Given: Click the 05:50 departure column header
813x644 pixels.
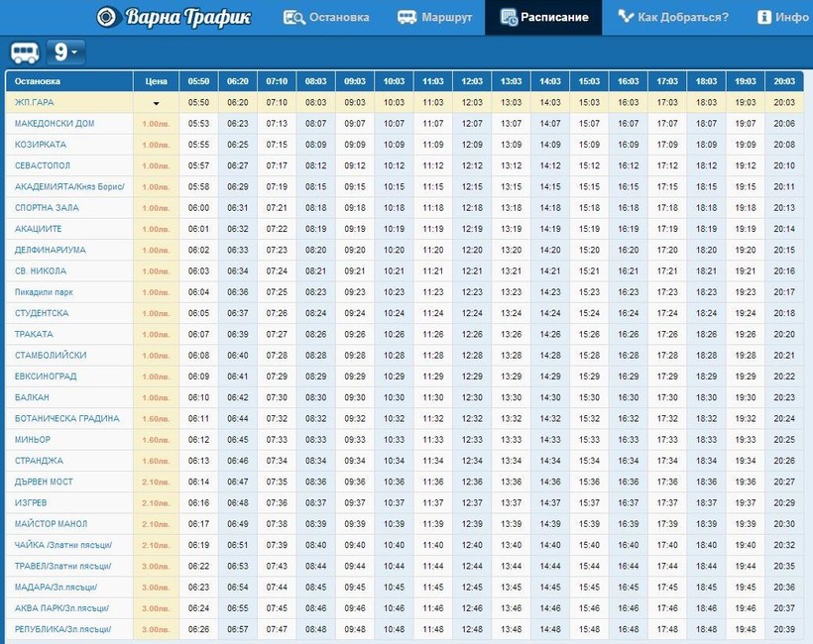Looking at the screenshot, I should click(198, 81).
